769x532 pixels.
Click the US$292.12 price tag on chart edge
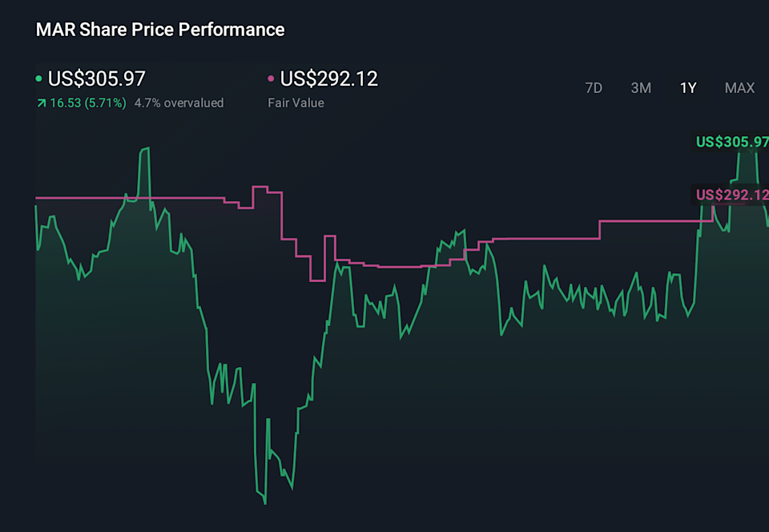click(x=731, y=194)
